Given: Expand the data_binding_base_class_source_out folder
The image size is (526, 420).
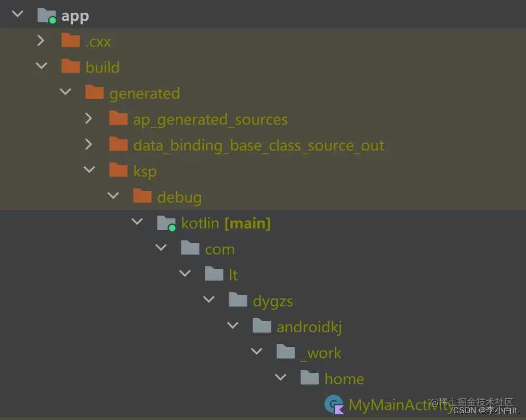Looking at the screenshot, I should tap(89, 144).
